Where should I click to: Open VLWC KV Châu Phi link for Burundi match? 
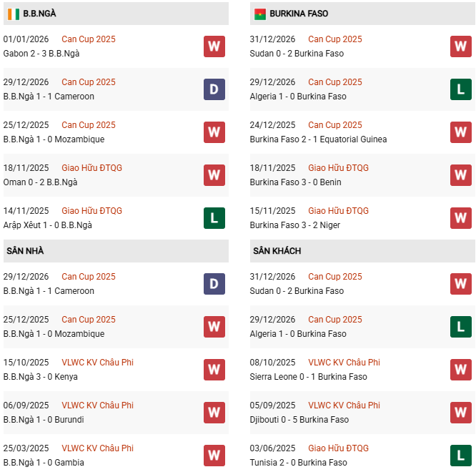click(97, 405)
